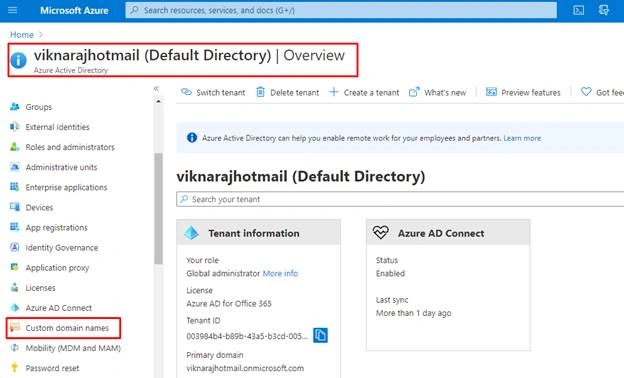Go to Home breadcrumb link

tap(22, 35)
